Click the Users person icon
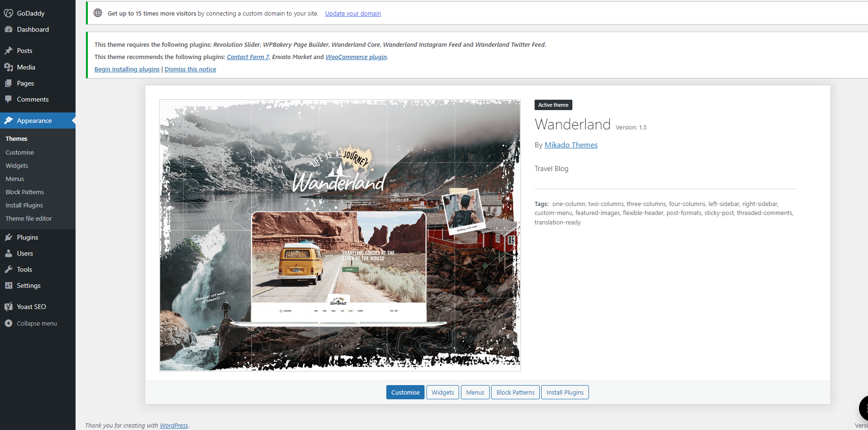 [x=9, y=253]
